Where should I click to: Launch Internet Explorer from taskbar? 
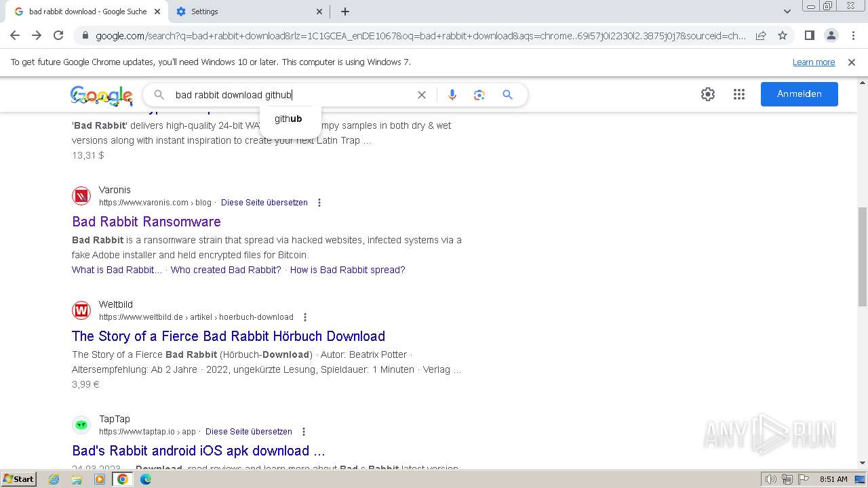click(x=54, y=479)
